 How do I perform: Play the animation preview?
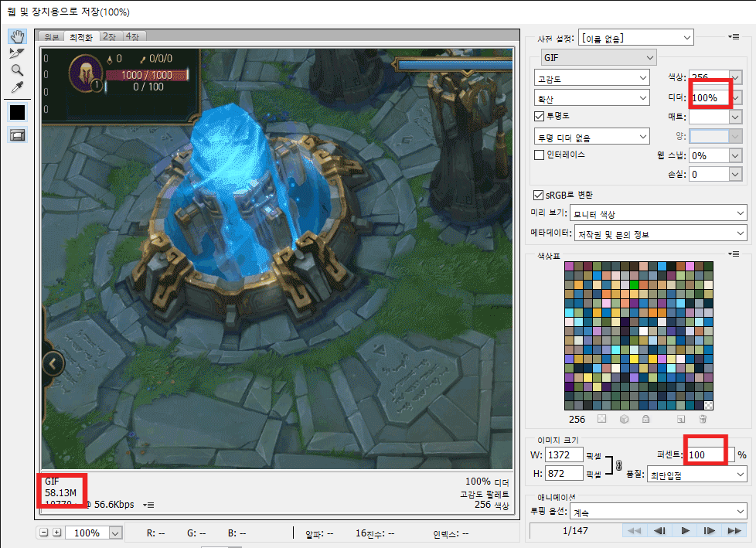[685, 531]
